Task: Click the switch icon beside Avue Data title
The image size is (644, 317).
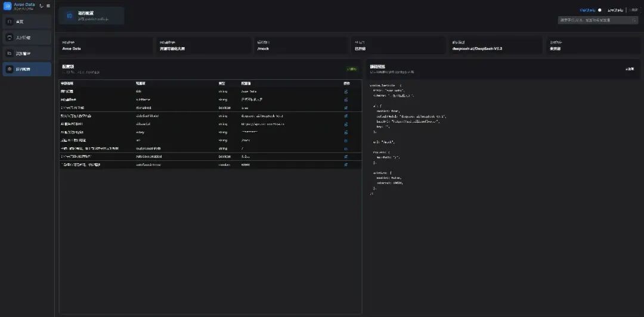Action: [41, 6]
